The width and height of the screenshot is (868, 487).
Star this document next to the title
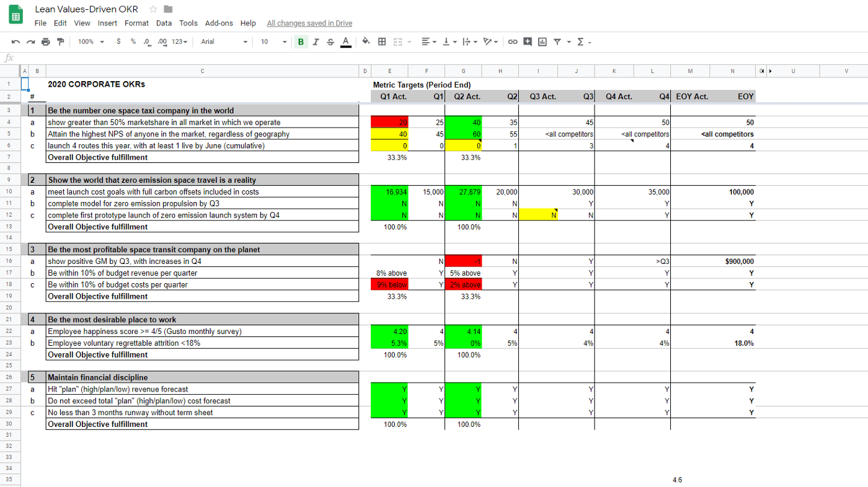tap(153, 9)
